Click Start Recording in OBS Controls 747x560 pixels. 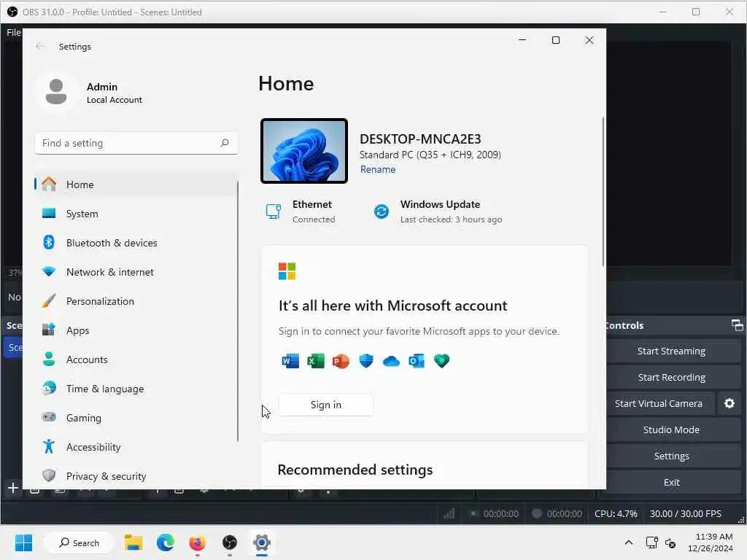pyautogui.click(x=671, y=377)
